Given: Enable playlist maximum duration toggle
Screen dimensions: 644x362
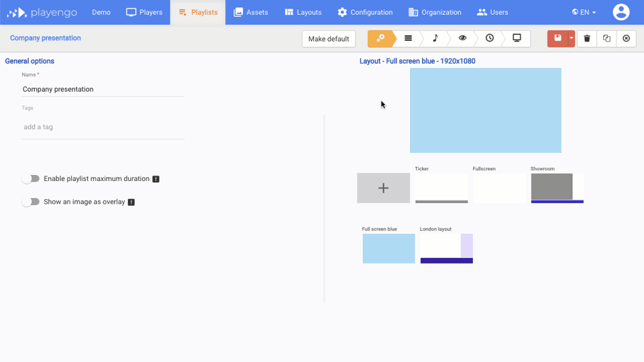Looking at the screenshot, I should [x=31, y=178].
